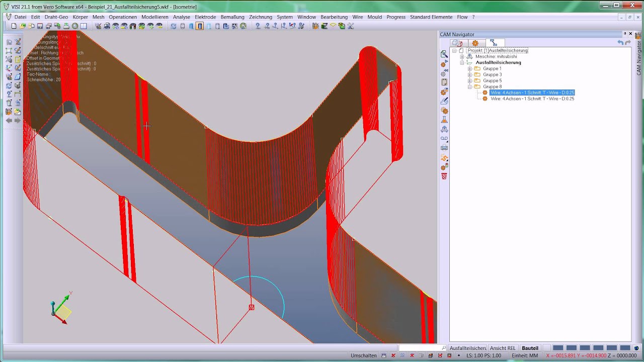Toggle the highlighted shaded view mode icon

[200, 26]
